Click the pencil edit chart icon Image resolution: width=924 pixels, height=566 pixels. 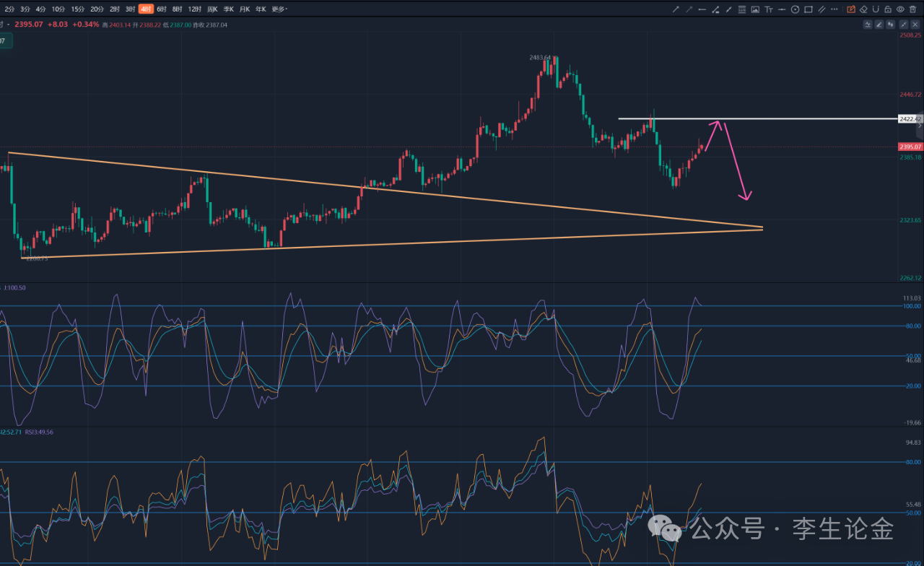point(879,25)
